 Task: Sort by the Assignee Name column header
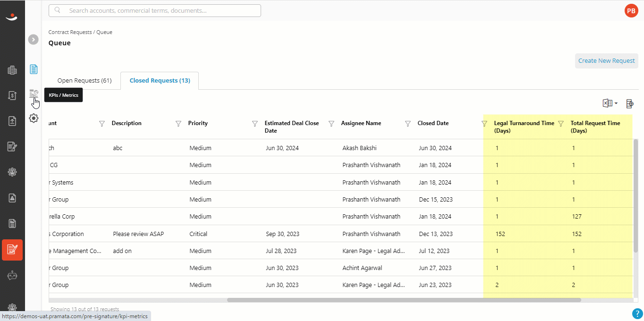361,123
